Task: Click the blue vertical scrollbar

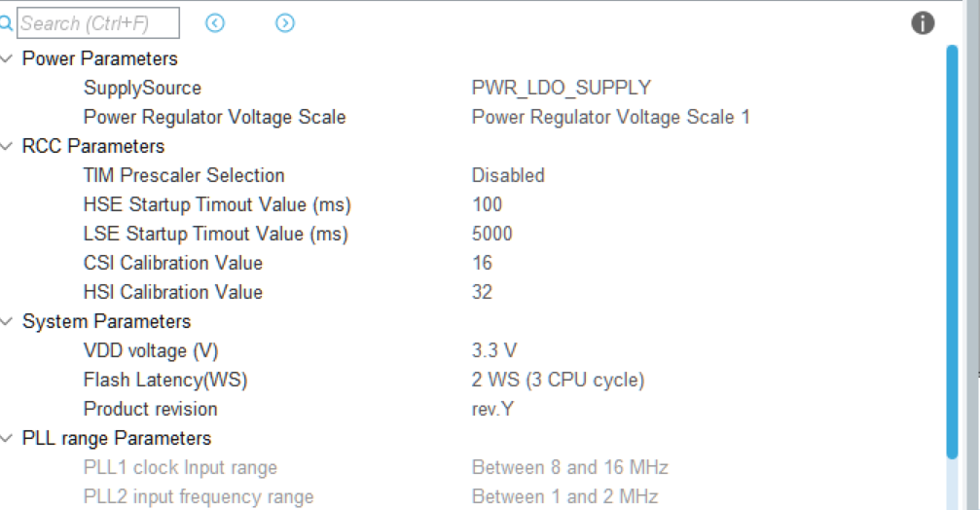Action: 953,252
